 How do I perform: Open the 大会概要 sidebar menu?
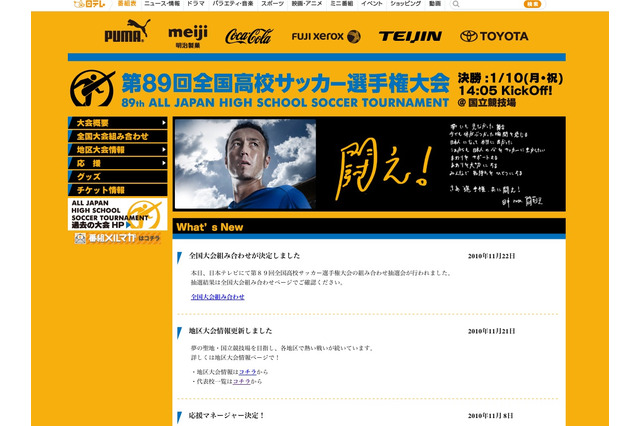(x=118, y=123)
